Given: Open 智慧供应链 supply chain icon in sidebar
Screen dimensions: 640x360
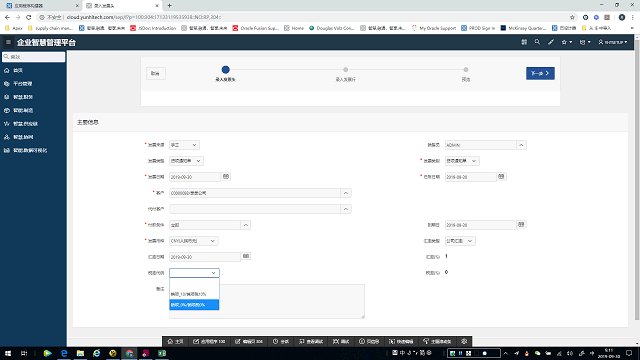Looking at the screenshot, I should (7, 124).
